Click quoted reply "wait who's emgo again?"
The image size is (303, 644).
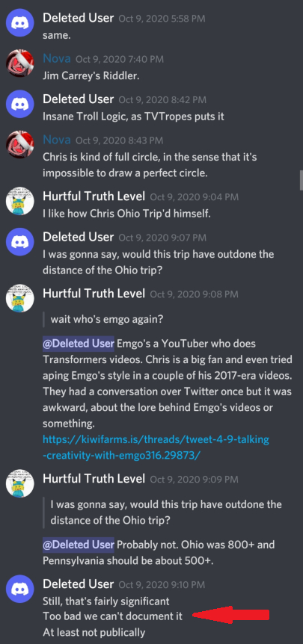106,320
